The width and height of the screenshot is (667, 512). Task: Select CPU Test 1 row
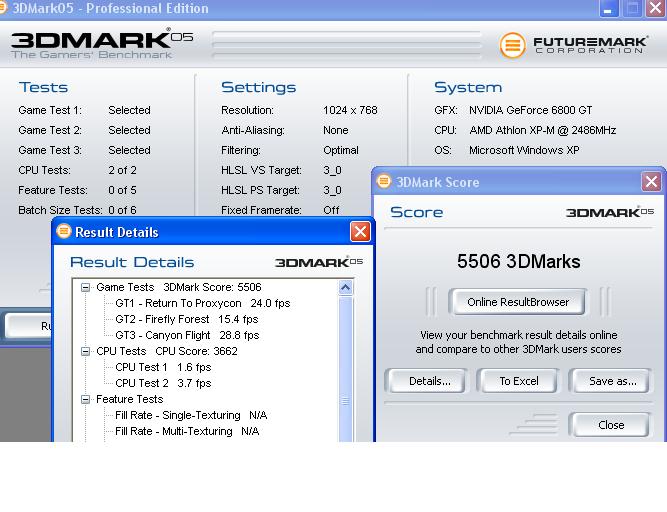pos(163,367)
